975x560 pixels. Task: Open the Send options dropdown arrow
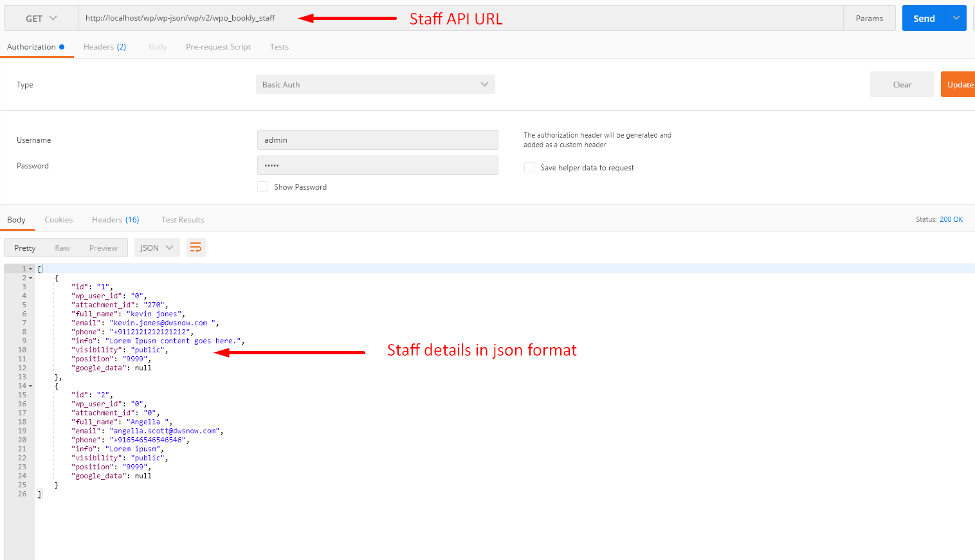pyautogui.click(x=956, y=18)
